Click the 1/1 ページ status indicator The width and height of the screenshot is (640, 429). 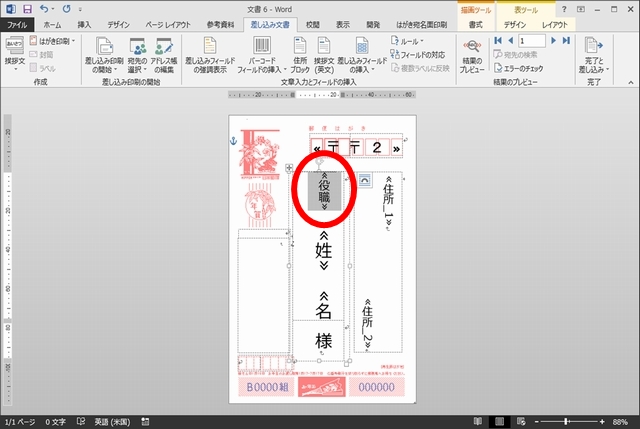(20, 422)
